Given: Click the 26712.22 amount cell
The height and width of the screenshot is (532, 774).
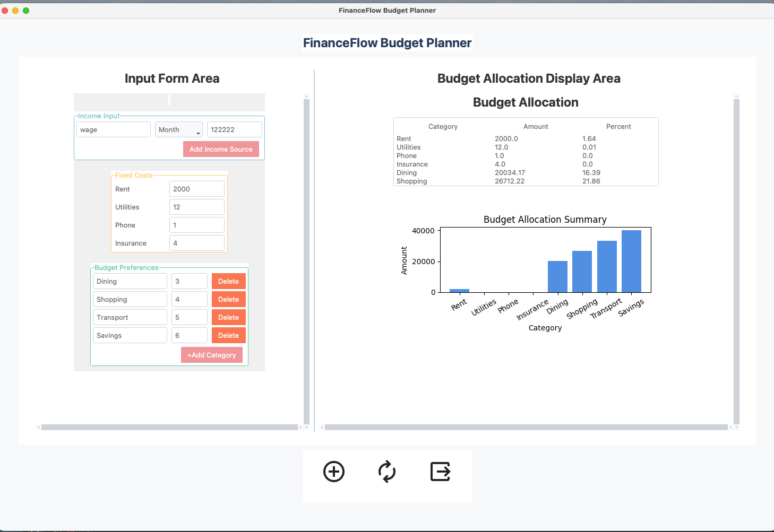Looking at the screenshot, I should (510, 181).
